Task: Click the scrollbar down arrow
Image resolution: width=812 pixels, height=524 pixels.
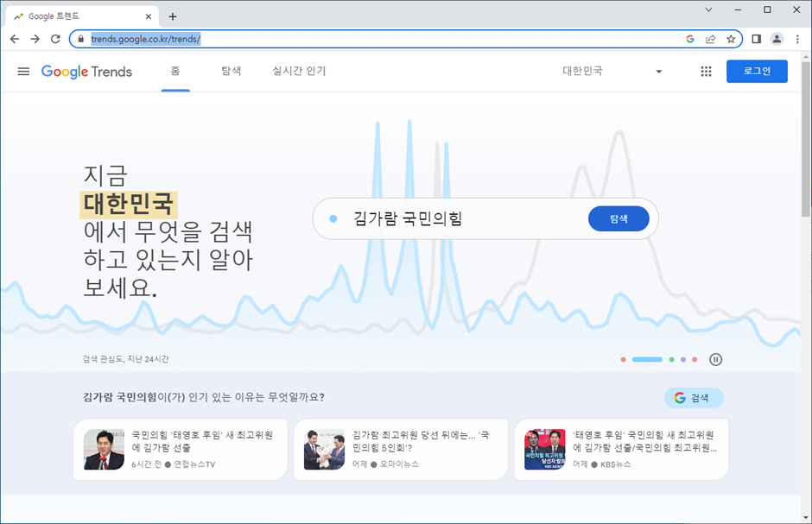Action: [x=806, y=517]
